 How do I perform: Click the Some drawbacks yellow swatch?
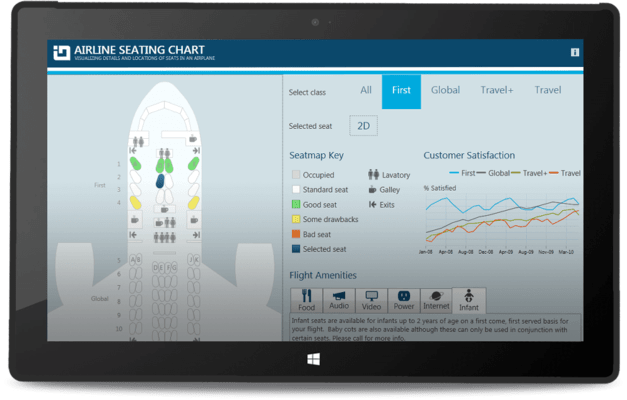[296, 219]
